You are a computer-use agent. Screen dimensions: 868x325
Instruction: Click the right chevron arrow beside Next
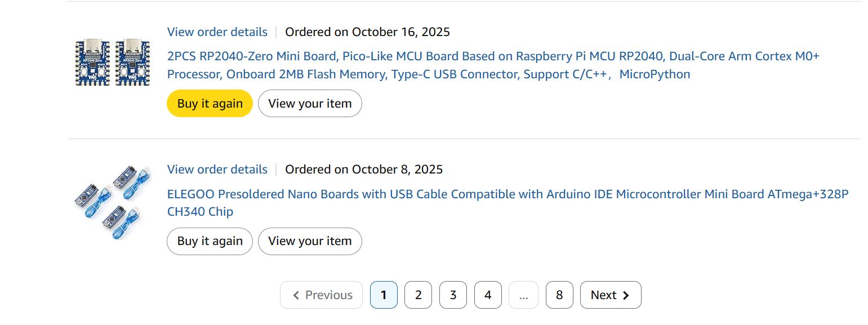pyautogui.click(x=626, y=295)
